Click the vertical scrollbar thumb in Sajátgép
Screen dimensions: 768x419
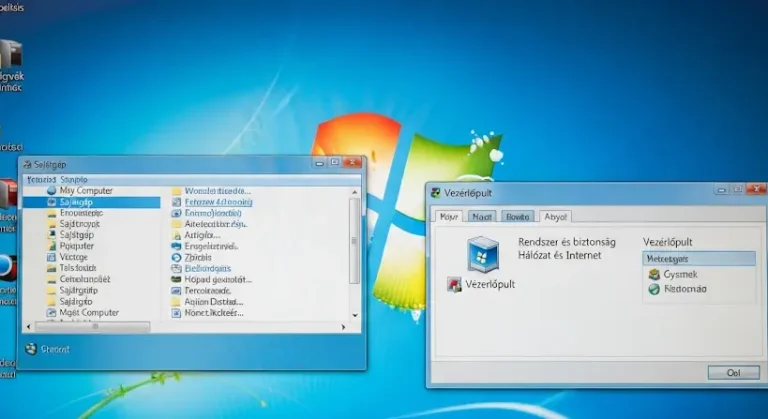[x=355, y=241]
